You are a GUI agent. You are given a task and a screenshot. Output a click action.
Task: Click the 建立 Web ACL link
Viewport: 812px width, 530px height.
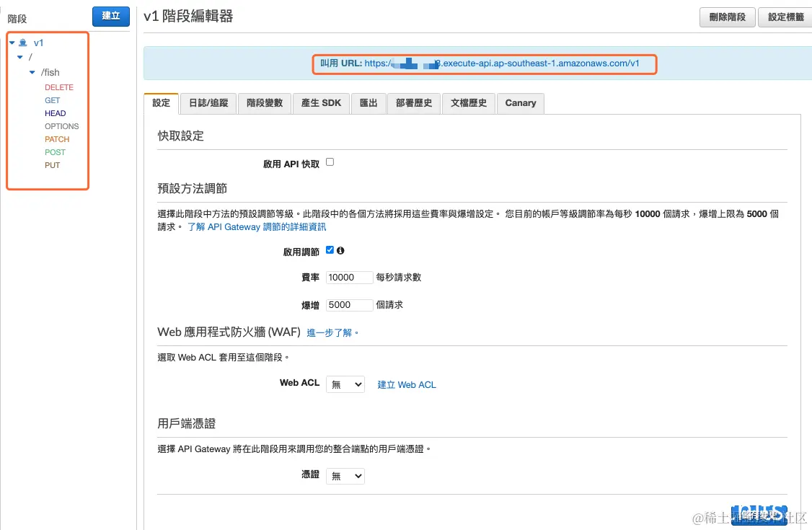coord(406,384)
